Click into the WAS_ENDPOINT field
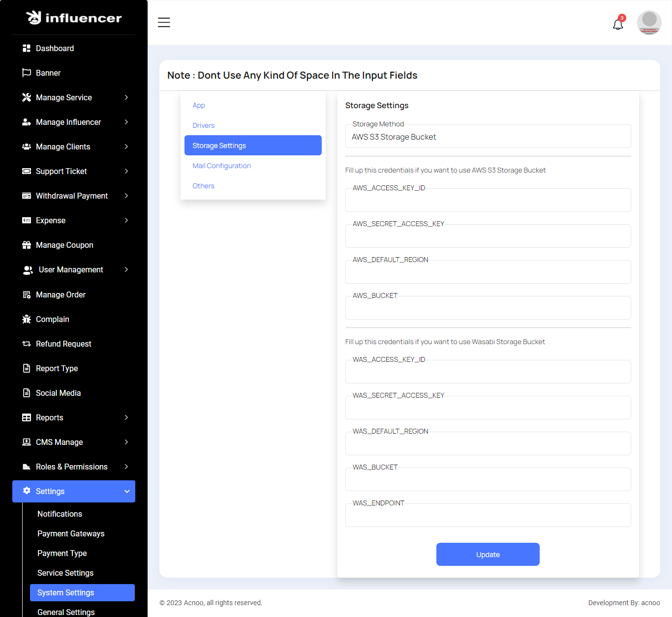The image size is (672, 617). point(488,516)
